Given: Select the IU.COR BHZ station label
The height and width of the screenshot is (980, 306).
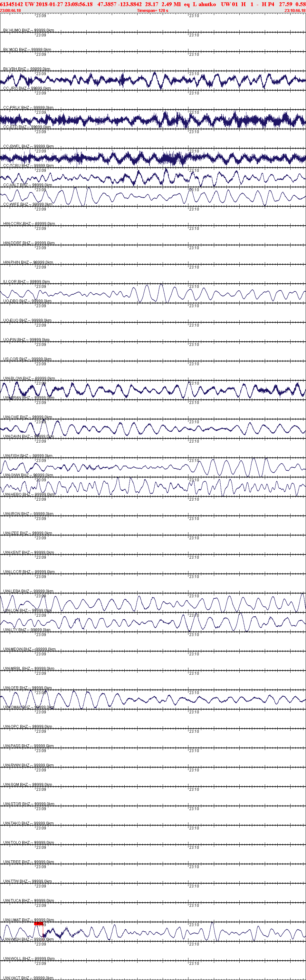Looking at the screenshot, I should pyautogui.click(x=27, y=282).
